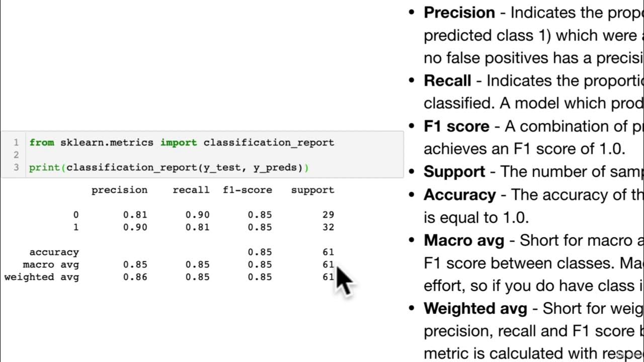Click the bold 'Recall' term in the notes

click(x=447, y=80)
